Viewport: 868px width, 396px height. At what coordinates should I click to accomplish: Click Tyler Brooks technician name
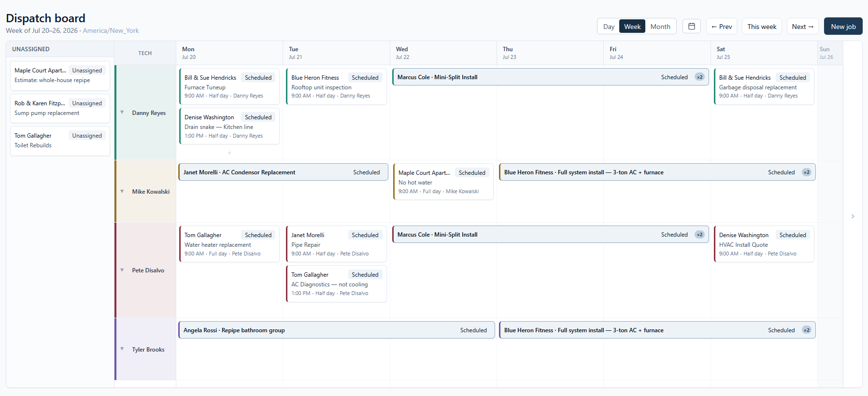coord(148,350)
